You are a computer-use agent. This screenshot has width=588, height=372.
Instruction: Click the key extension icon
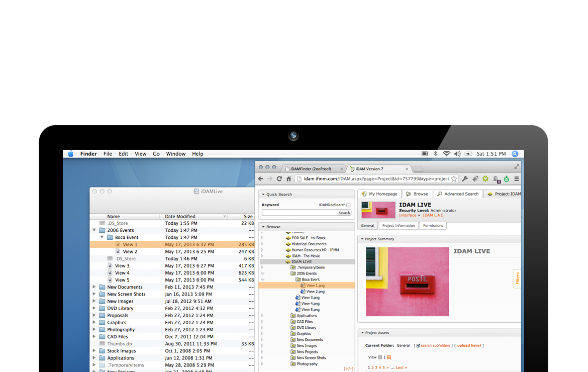click(465, 179)
